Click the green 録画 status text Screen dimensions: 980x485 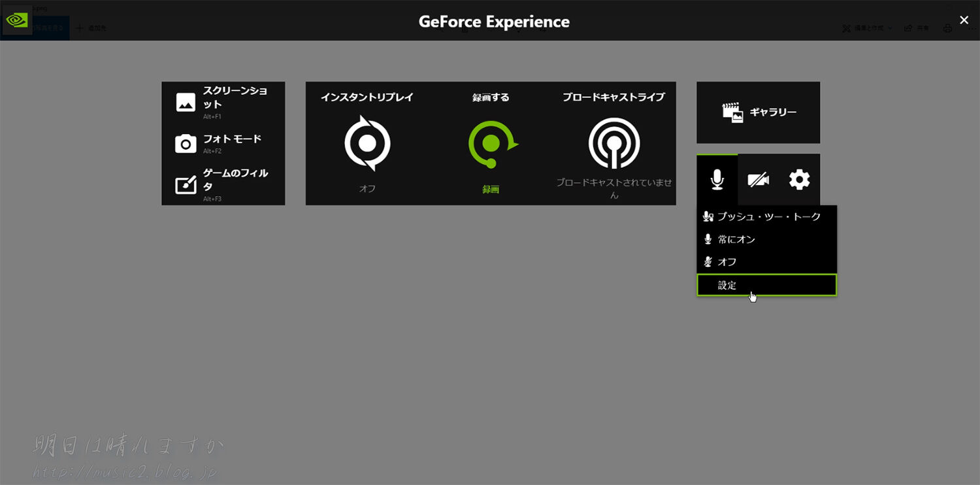click(491, 190)
